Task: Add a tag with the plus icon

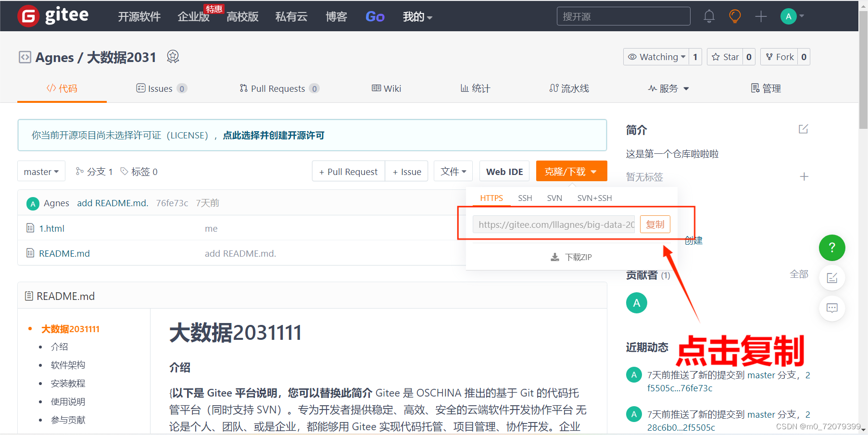Action: pos(804,176)
